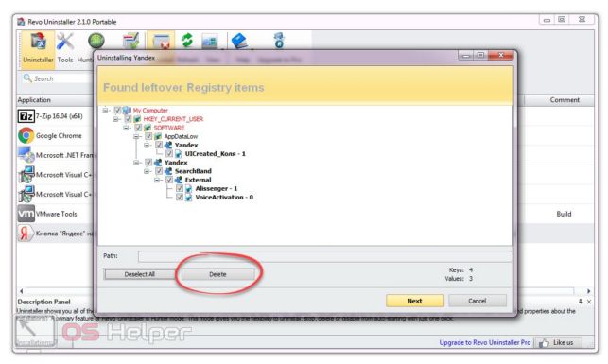Image resolution: width=608 pixels, height=364 pixels.
Task: Open the blue Help book icon
Action: click(x=239, y=41)
